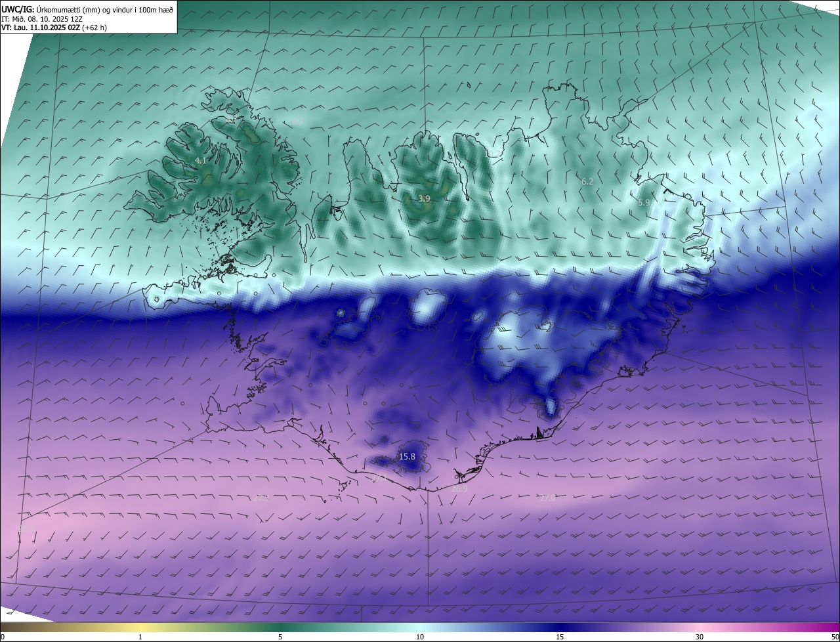Click the init time "IT: Mið. 08. 10. 2025 12Z"
The image size is (840, 642).
[43, 18]
